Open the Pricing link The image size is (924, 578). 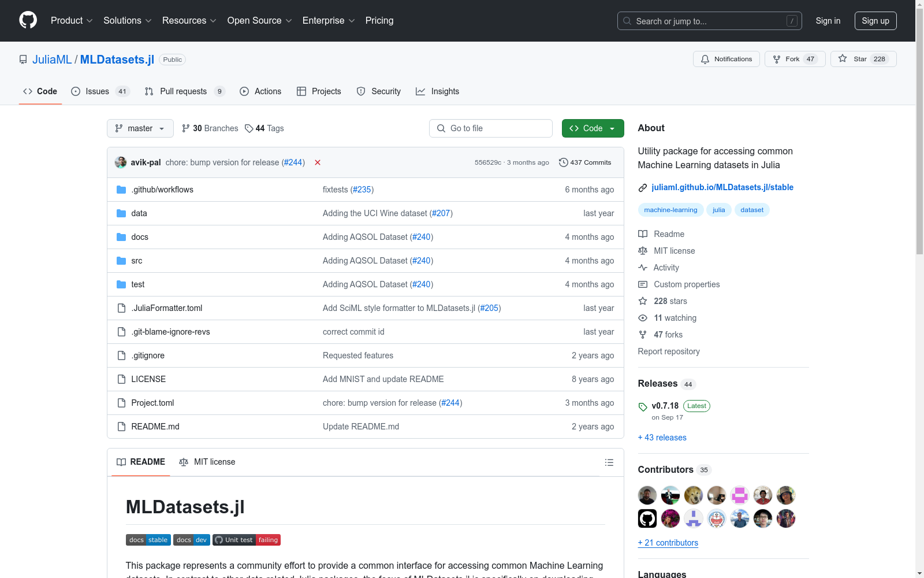[x=379, y=21]
